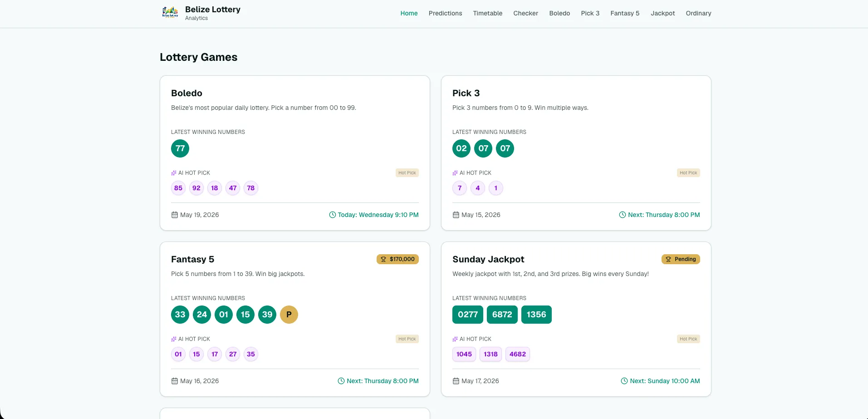Click the clock icon by Today: Wednesday 9:10 PM

(x=332, y=215)
